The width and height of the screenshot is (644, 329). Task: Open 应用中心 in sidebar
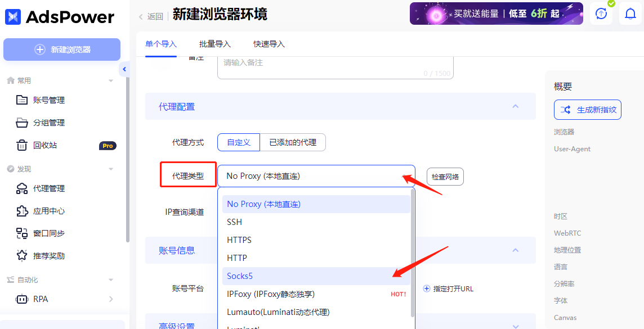click(49, 211)
